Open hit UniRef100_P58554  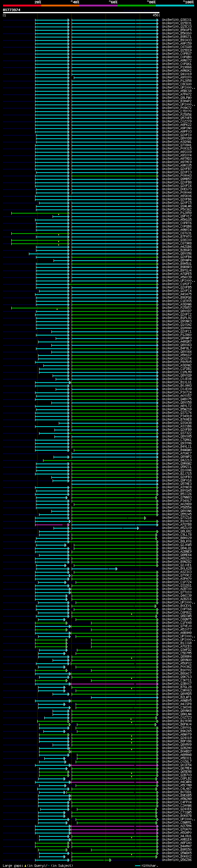[x=176, y=507]
